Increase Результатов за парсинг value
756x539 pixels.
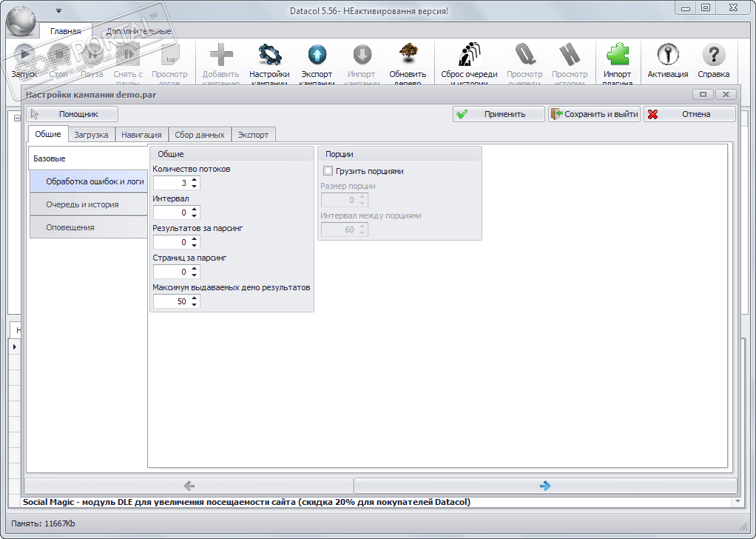(195, 238)
